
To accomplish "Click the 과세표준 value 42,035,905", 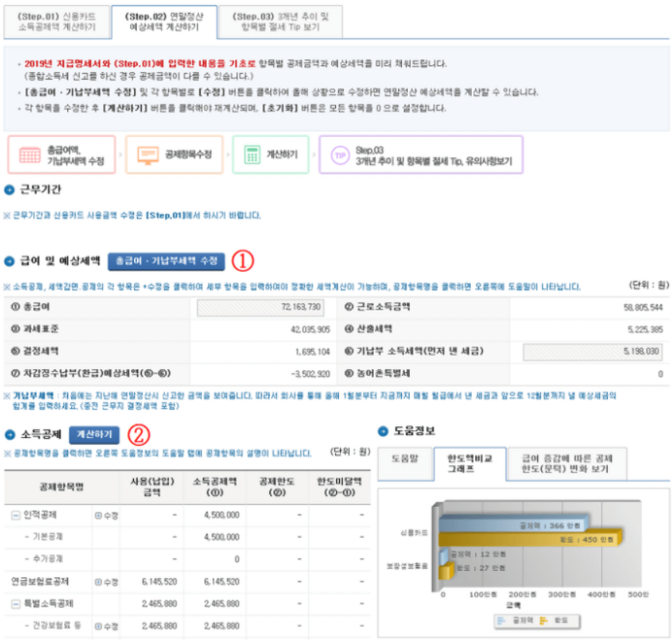I will click(310, 330).
